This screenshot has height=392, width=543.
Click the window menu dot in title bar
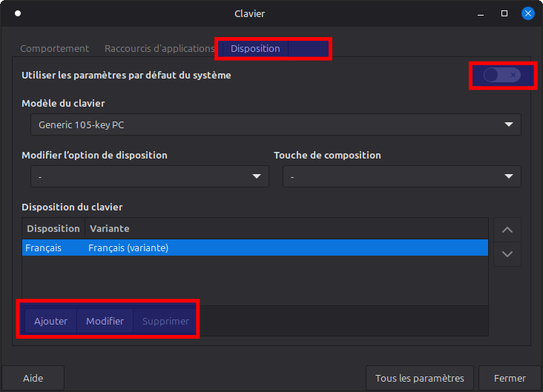pos(18,13)
